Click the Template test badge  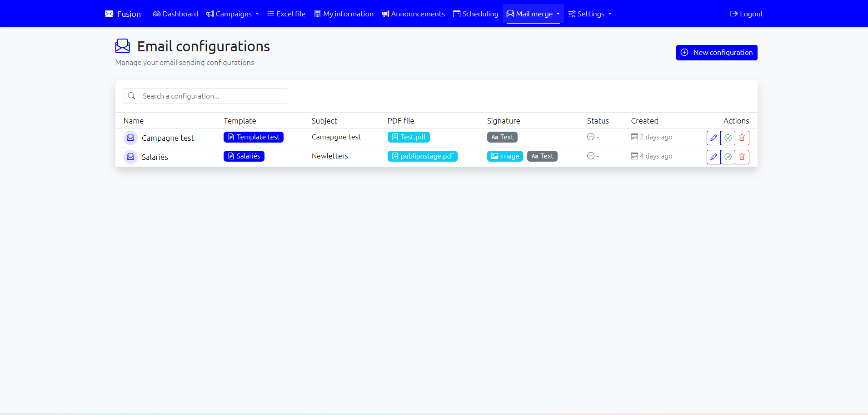click(253, 137)
